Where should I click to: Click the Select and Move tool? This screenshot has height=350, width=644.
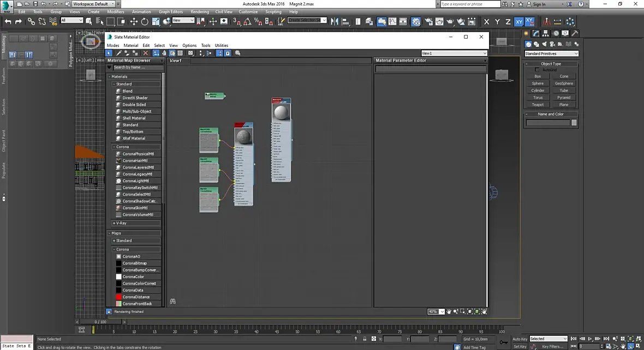[x=134, y=21]
